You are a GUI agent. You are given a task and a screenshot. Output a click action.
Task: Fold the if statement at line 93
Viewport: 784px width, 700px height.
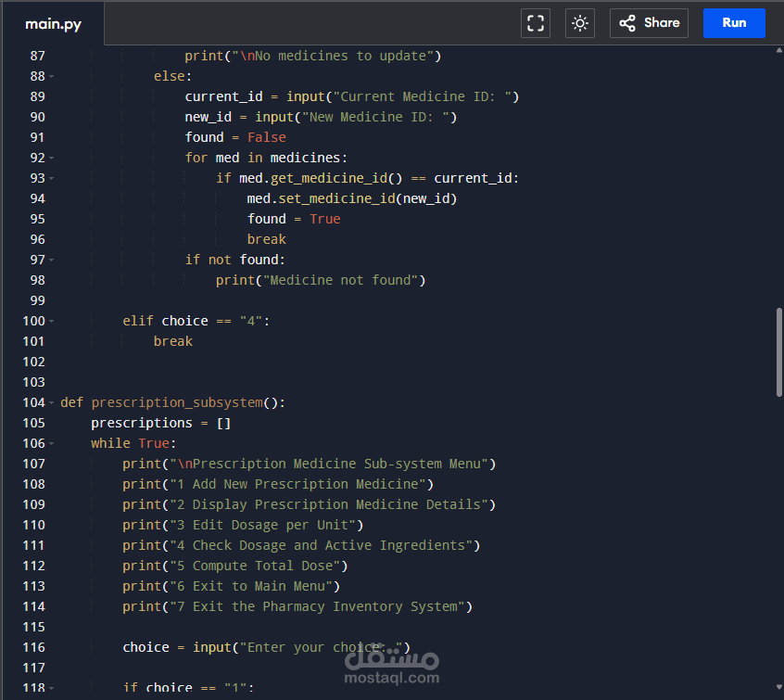52,179
